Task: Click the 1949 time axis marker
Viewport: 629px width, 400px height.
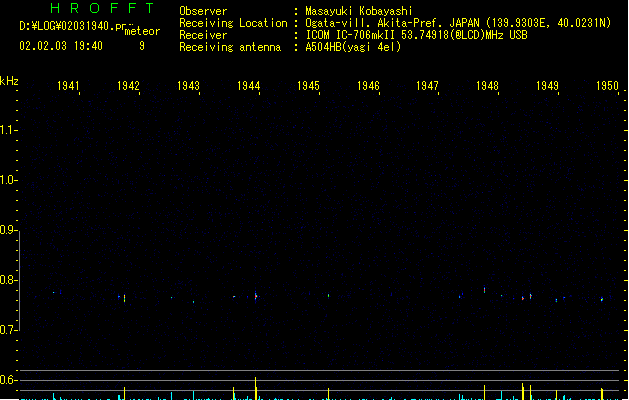Action: click(547, 86)
